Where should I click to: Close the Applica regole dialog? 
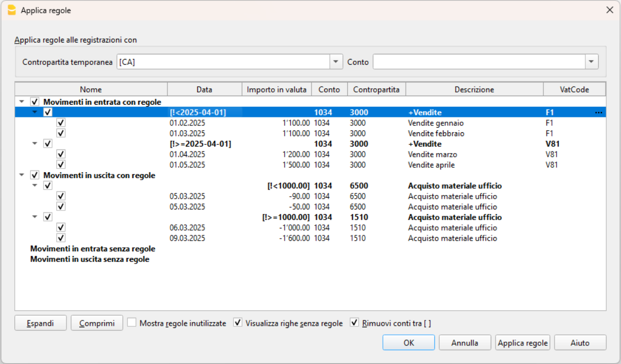point(609,10)
